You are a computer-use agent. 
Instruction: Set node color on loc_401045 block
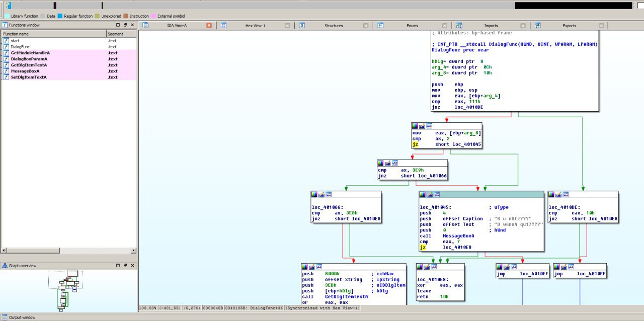pyautogui.click(x=423, y=194)
